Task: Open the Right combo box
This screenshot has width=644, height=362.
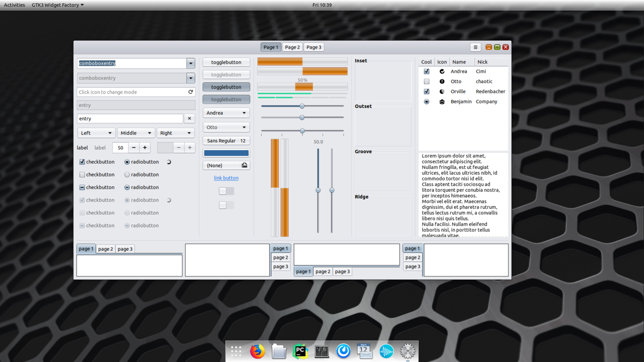Action: (x=176, y=133)
